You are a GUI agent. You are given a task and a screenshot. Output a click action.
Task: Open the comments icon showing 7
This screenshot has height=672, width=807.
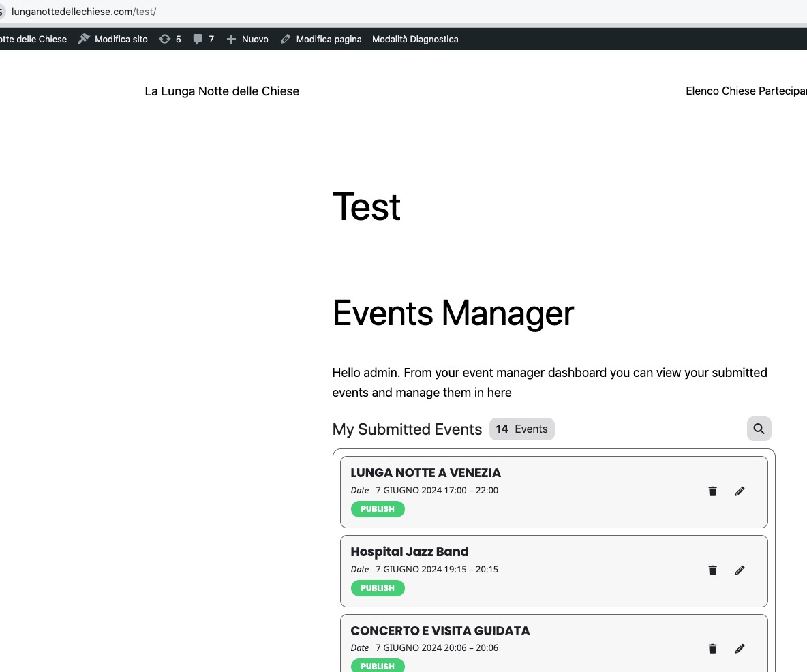click(x=203, y=40)
